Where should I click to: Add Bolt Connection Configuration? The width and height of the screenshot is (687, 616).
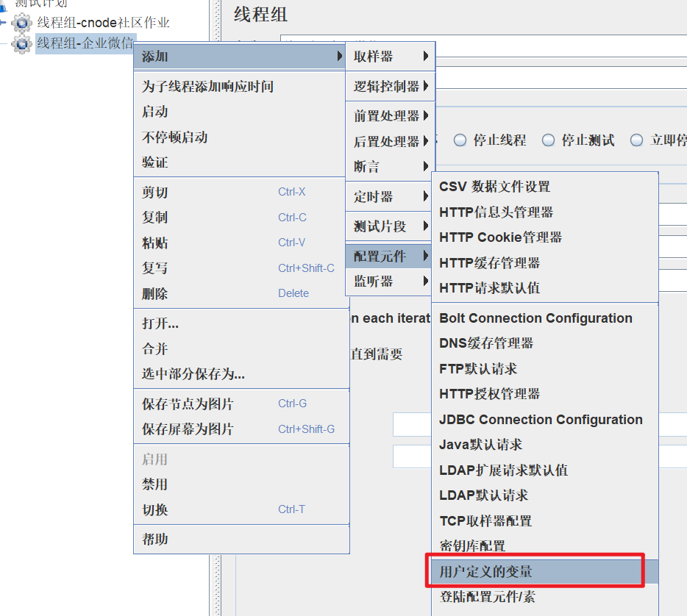(545, 318)
